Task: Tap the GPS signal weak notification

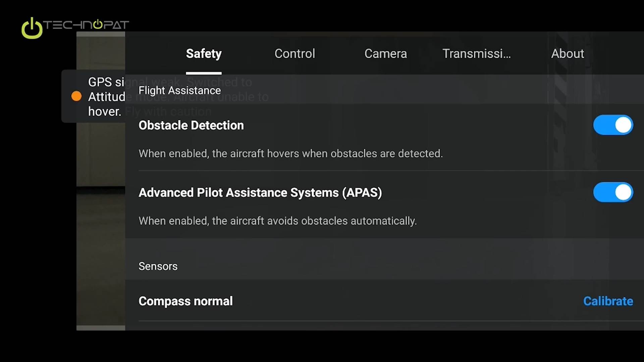Action: pos(101,97)
